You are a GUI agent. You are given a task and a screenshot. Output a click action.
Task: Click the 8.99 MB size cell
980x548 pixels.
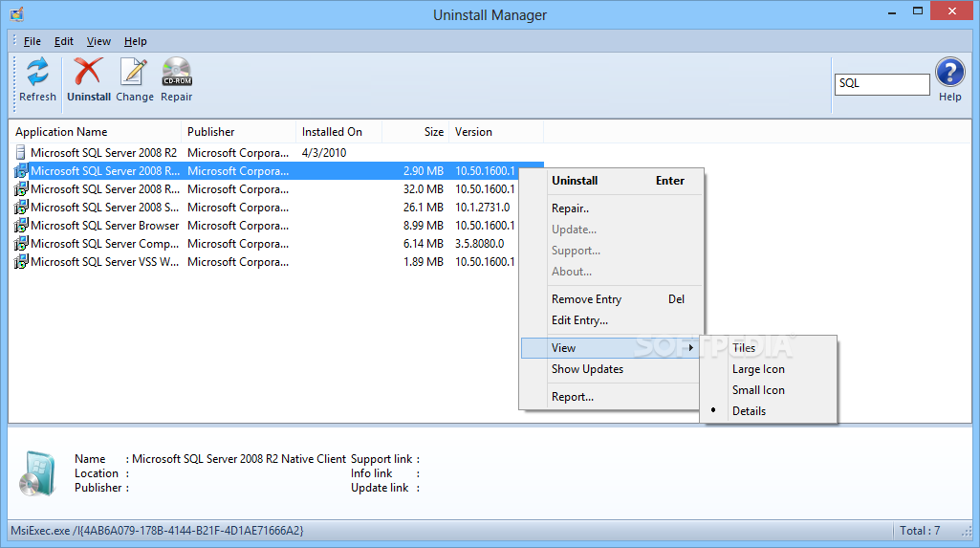[x=424, y=225]
